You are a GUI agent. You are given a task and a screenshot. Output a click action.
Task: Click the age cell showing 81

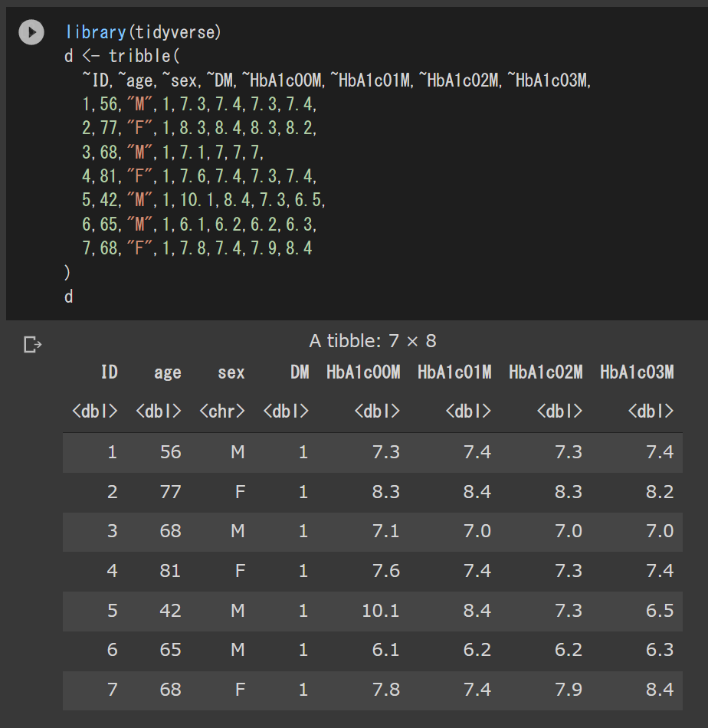(x=170, y=571)
